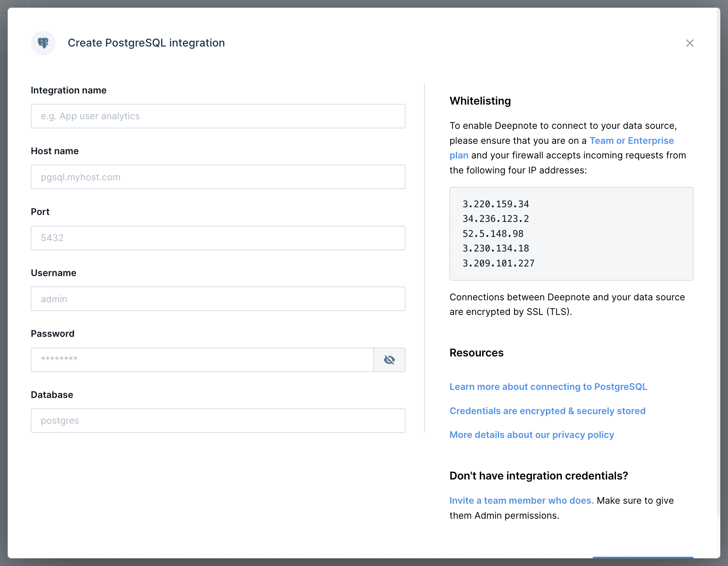728x566 pixels.
Task: Click into the Host name field
Action: point(218,177)
